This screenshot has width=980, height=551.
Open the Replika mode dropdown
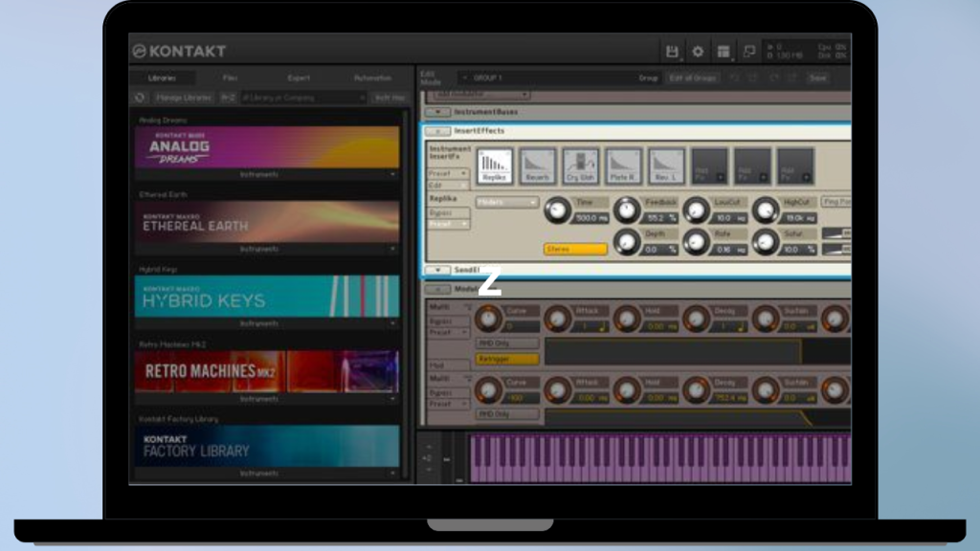(507, 203)
